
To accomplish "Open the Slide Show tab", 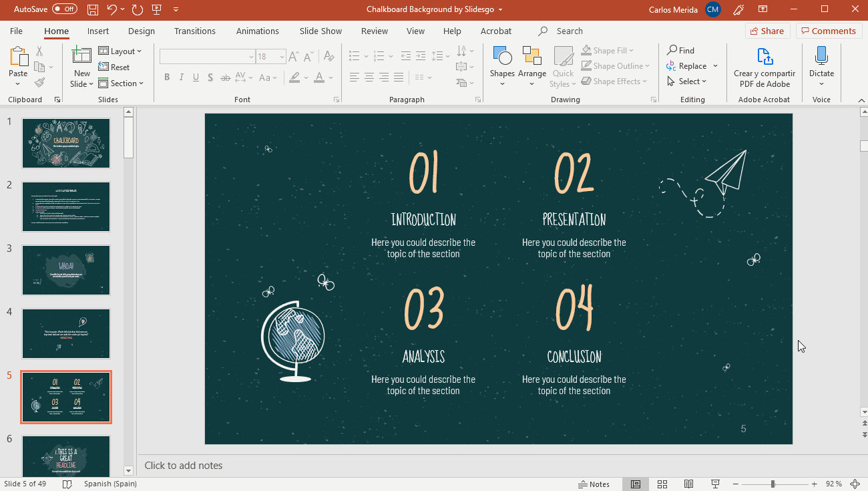I will [320, 31].
